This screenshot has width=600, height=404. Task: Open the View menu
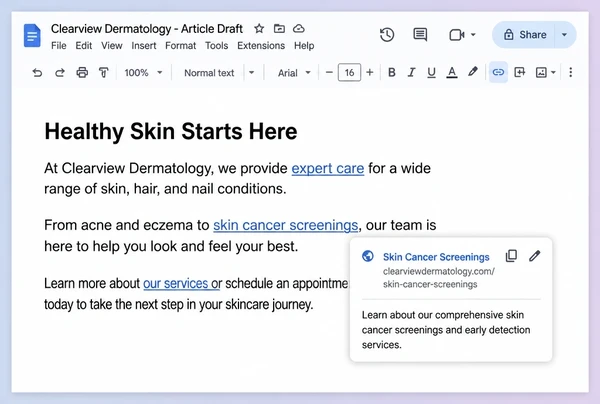click(112, 46)
